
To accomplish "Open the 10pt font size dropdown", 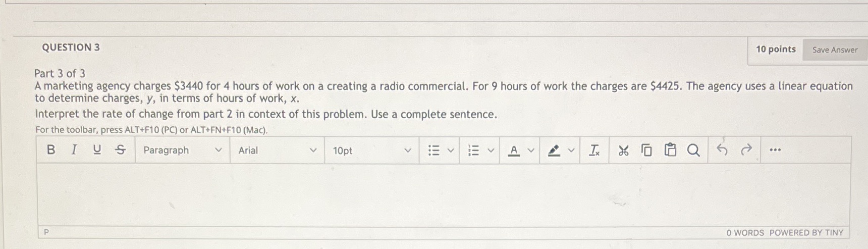I will pyautogui.click(x=372, y=150).
